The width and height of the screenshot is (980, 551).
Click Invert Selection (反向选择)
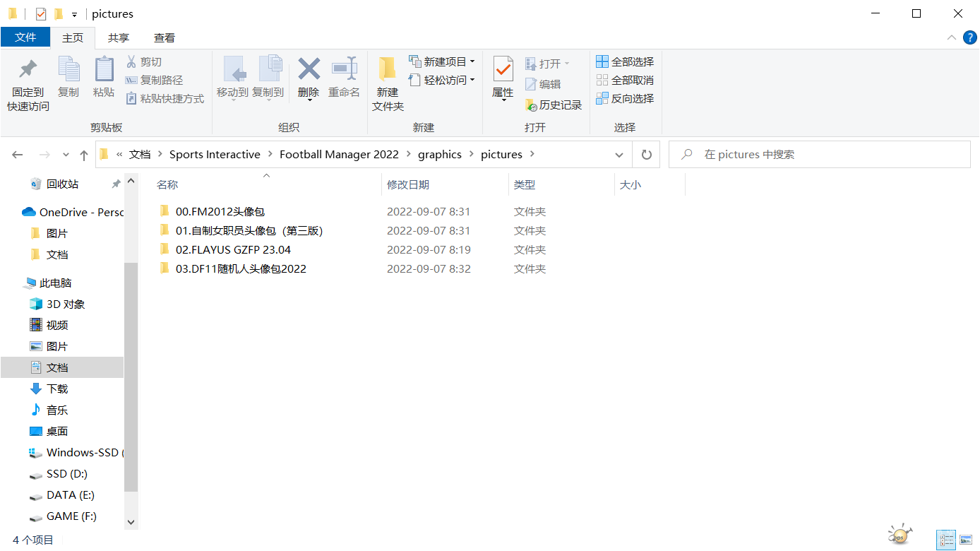pyautogui.click(x=625, y=99)
